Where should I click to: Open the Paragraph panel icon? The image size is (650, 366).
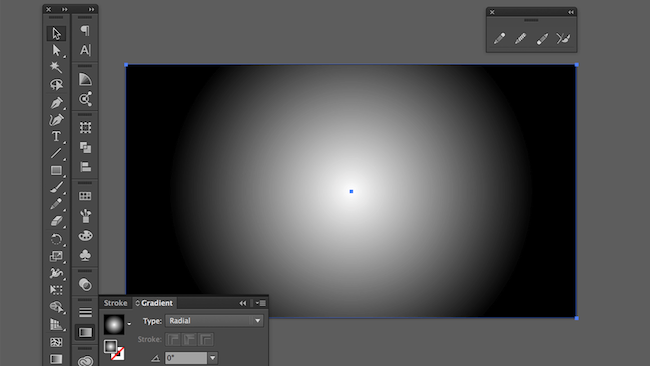(x=85, y=30)
